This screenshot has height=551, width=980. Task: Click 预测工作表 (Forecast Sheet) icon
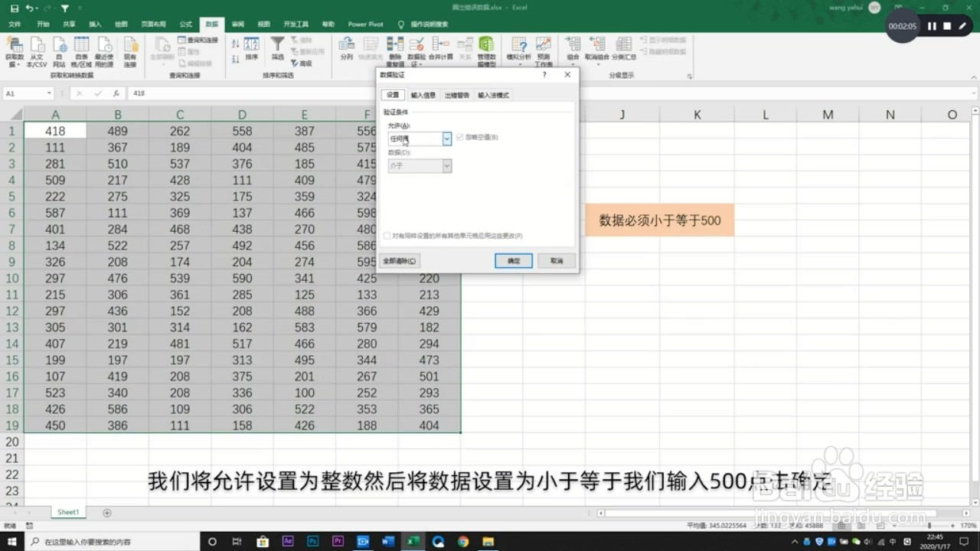tap(543, 51)
